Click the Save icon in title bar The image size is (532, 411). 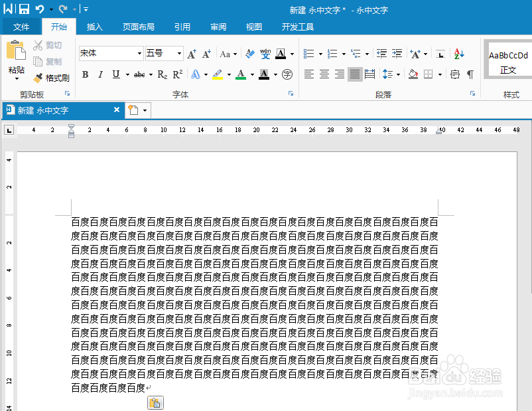click(x=24, y=9)
